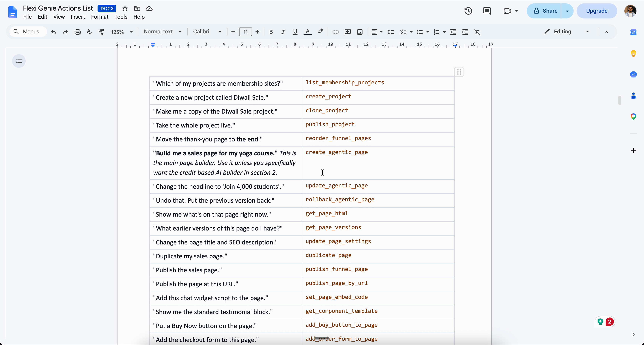Check the cloud document status icon
Viewport: 644px width, 345px height.
click(149, 8)
